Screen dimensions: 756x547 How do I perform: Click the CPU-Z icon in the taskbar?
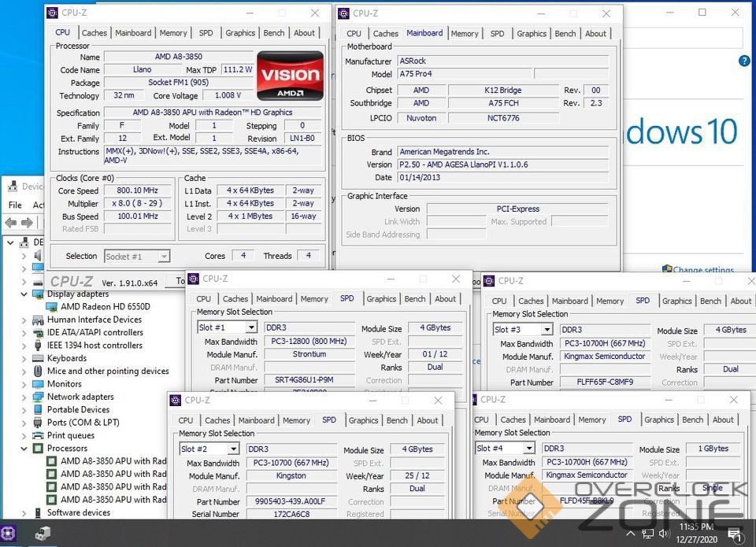coord(8,533)
